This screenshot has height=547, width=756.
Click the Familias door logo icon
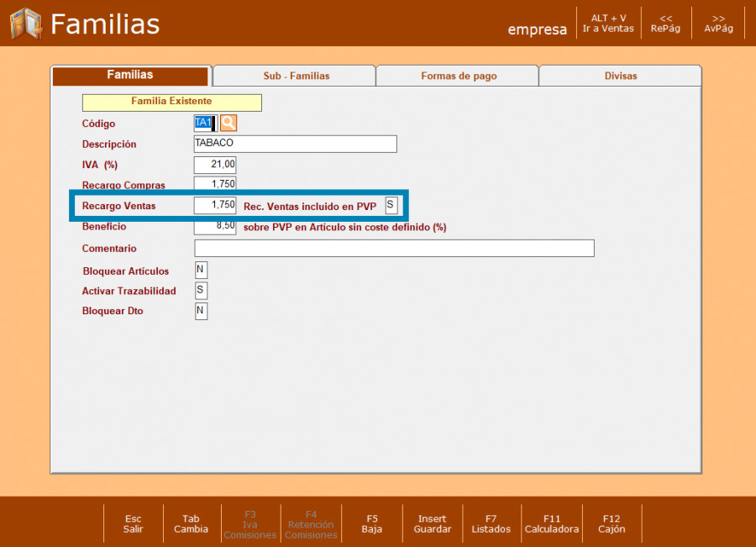tap(26, 24)
